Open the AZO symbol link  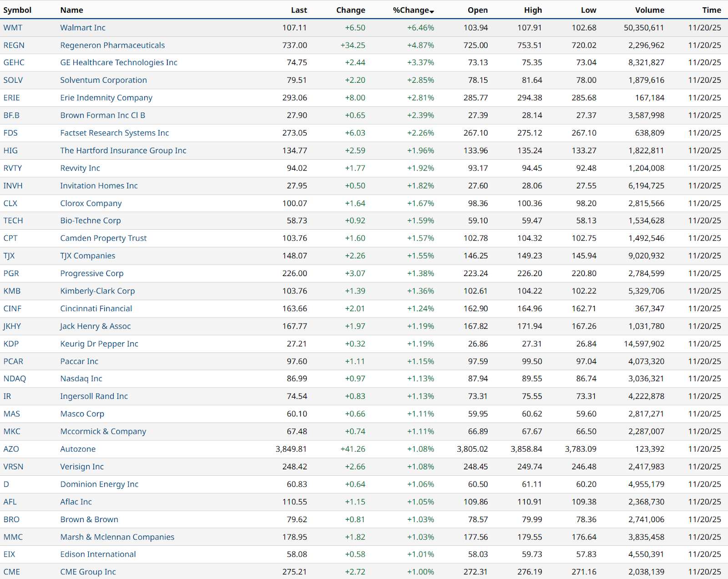pos(11,449)
